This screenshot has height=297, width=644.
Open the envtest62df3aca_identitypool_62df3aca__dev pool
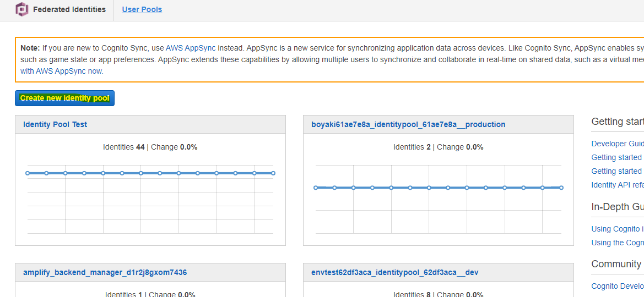[x=394, y=272]
